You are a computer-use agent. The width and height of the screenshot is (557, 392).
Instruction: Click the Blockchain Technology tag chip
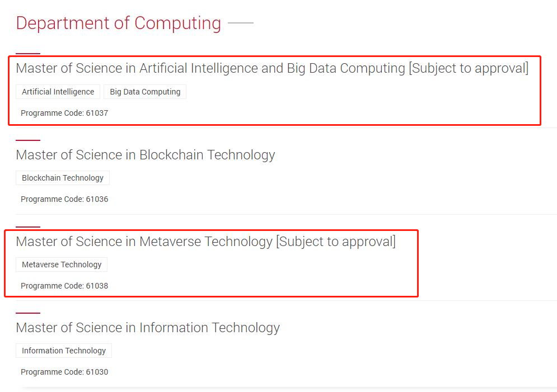63,178
